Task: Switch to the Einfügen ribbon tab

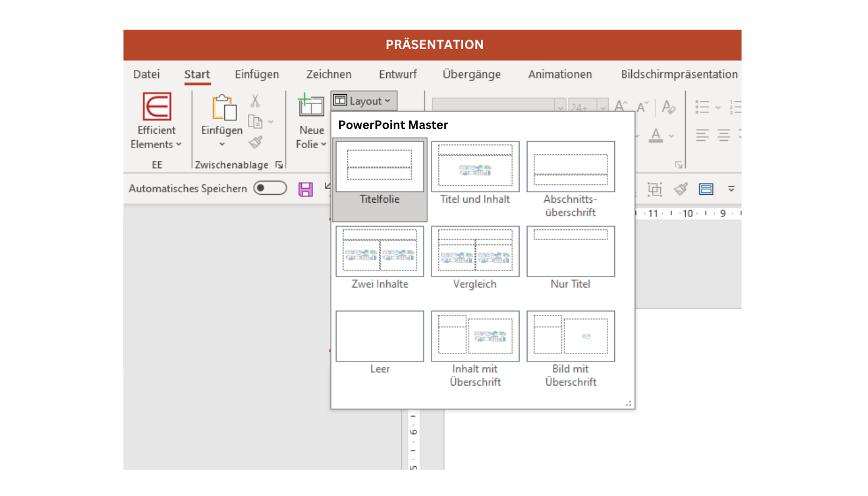Action: pos(257,74)
